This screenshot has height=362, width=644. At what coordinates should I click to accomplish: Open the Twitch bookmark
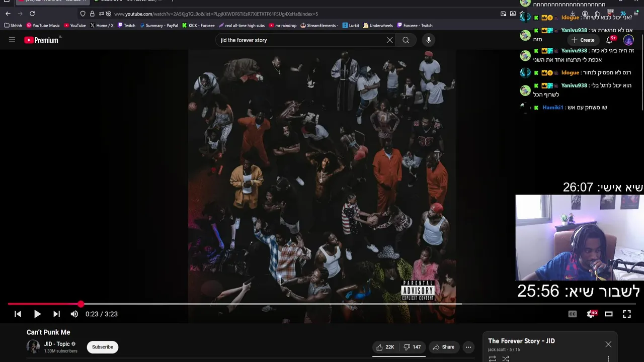(126, 25)
